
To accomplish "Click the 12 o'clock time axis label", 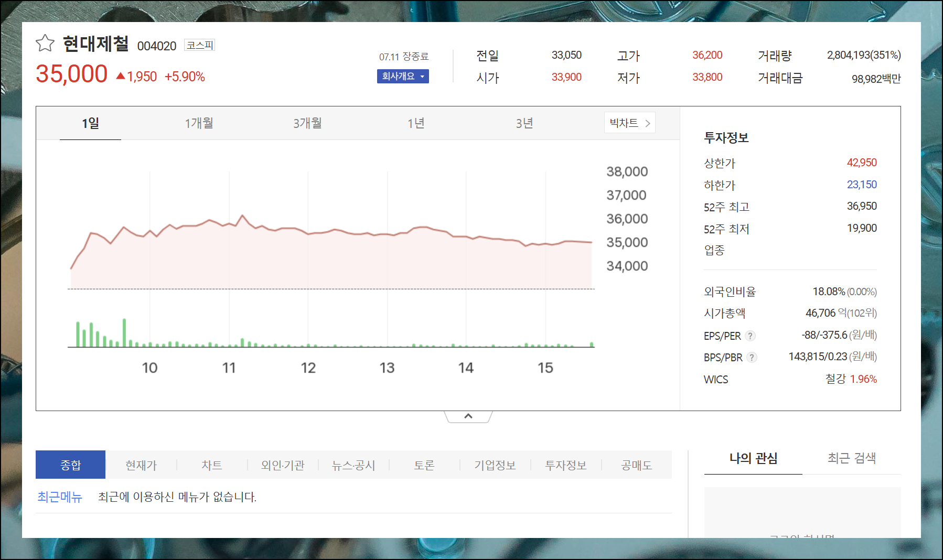I will coord(308,368).
